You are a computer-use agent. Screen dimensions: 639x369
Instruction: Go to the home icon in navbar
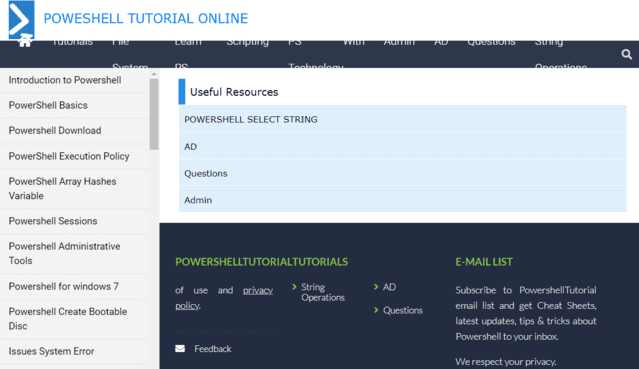pyautogui.click(x=25, y=41)
